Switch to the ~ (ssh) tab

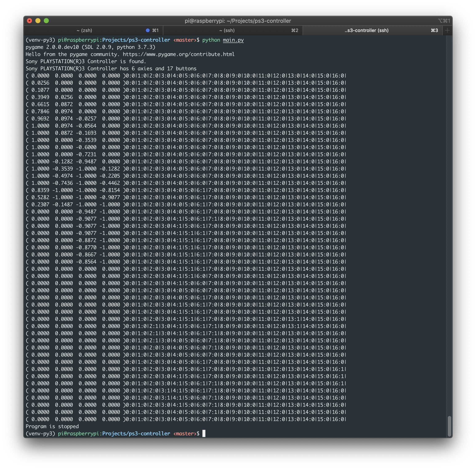[227, 30]
